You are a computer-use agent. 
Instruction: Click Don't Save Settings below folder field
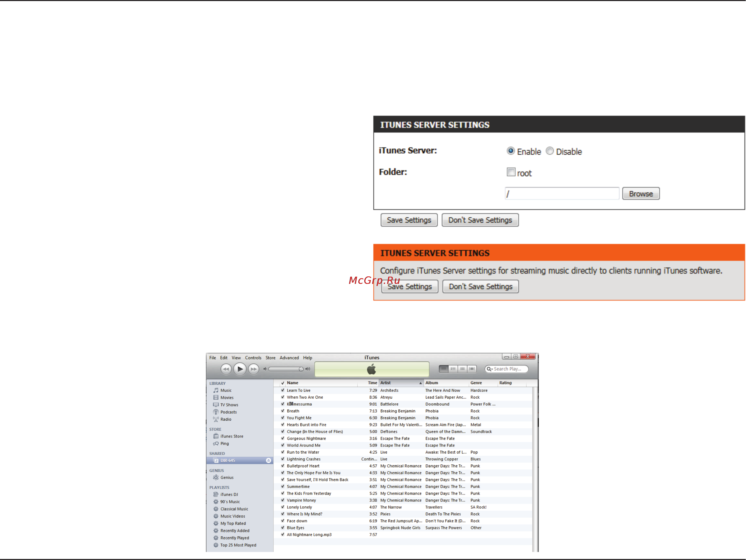point(480,220)
